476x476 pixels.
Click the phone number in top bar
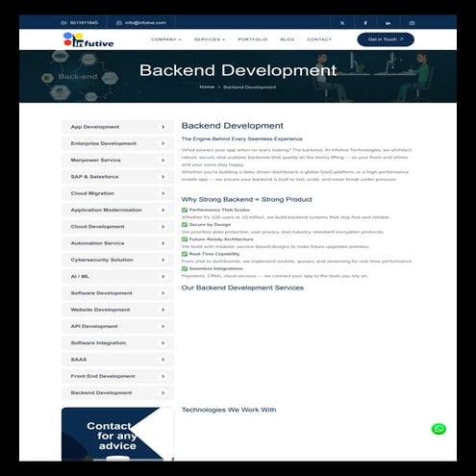click(84, 23)
